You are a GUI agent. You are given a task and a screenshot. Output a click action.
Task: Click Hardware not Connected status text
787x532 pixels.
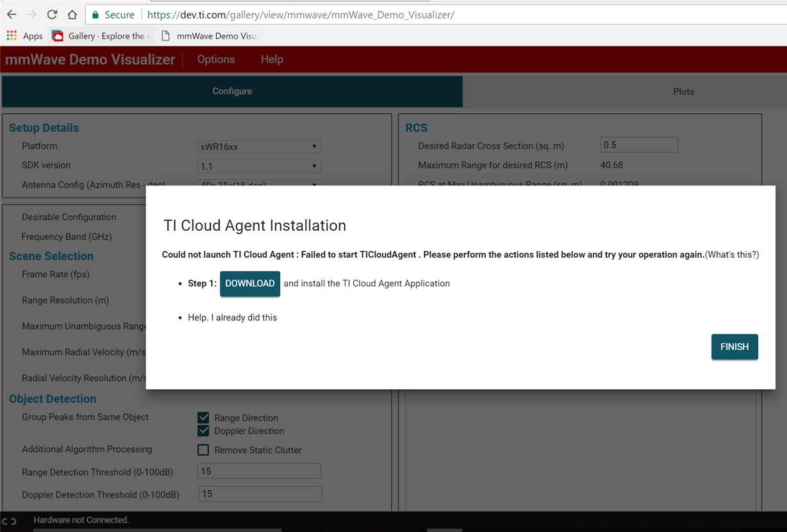coord(81,520)
